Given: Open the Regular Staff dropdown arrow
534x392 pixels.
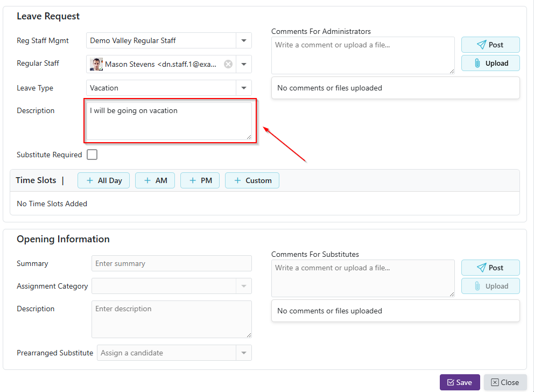Looking at the screenshot, I should 244,64.
